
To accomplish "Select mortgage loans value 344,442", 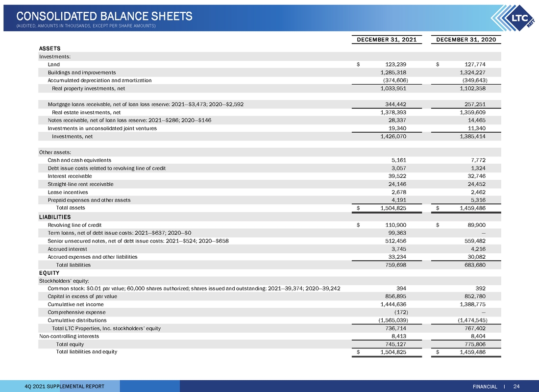I will pos(395,104).
